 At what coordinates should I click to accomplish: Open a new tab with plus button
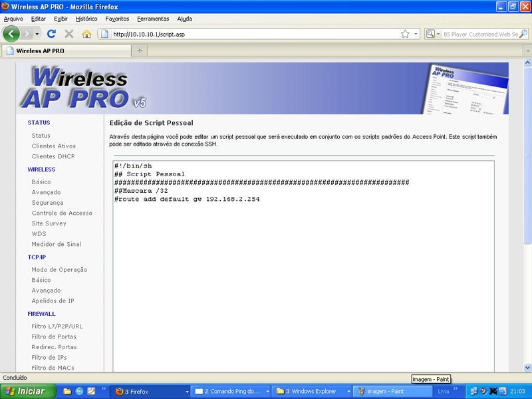(x=140, y=51)
